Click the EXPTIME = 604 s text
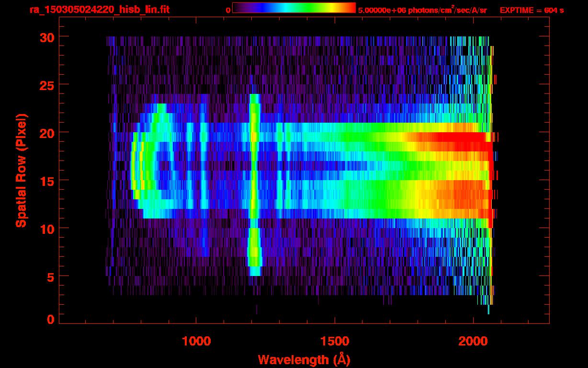 (x=531, y=10)
